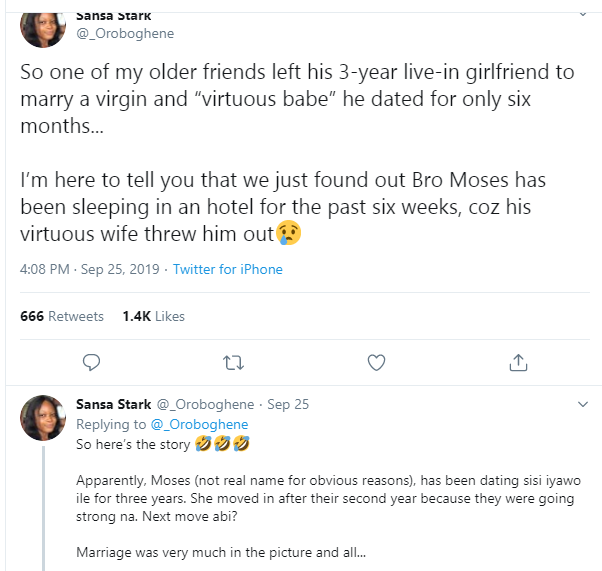View the 666 Retweets list
Screen dimensions: 602x571
[62, 316]
